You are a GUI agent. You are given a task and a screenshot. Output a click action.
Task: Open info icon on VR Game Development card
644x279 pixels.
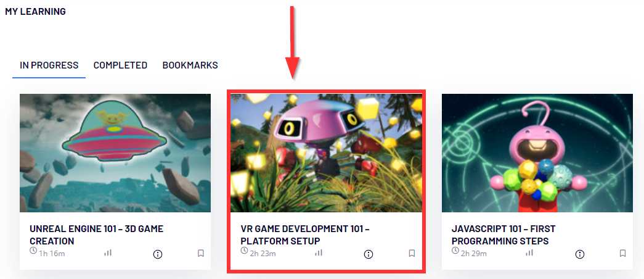coord(369,254)
